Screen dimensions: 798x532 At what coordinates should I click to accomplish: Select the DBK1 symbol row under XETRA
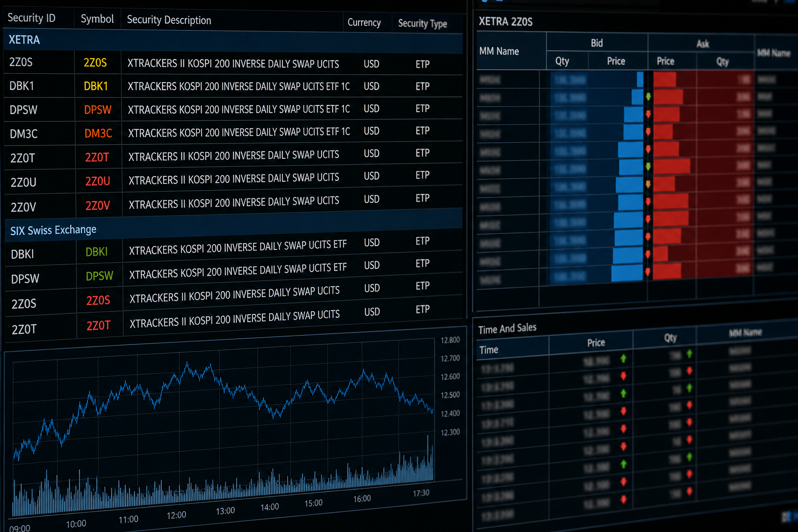pyautogui.click(x=233, y=86)
